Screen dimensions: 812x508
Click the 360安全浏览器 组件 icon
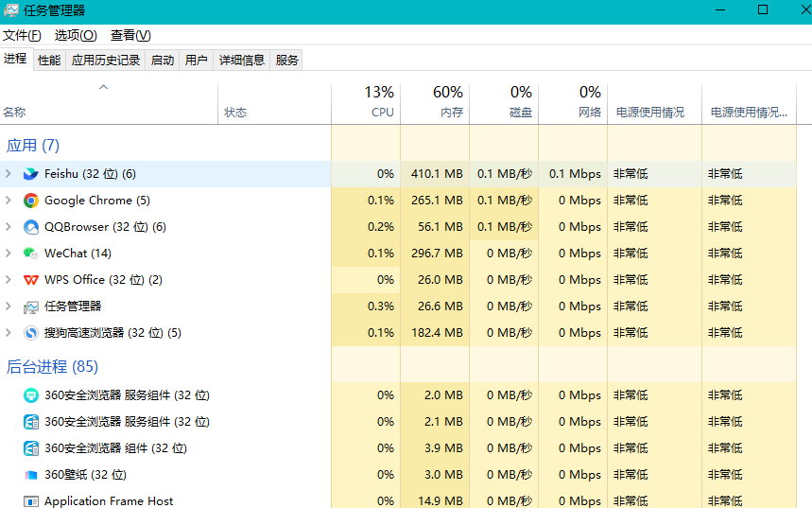coord(31,448)
